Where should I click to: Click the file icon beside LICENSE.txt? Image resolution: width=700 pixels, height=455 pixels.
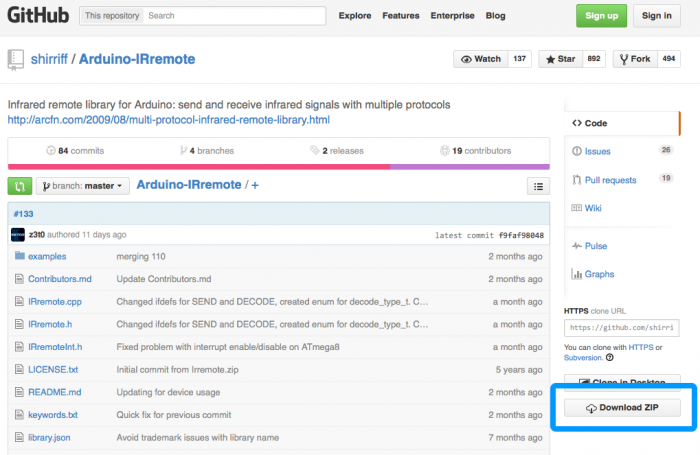tap(19, 369)
